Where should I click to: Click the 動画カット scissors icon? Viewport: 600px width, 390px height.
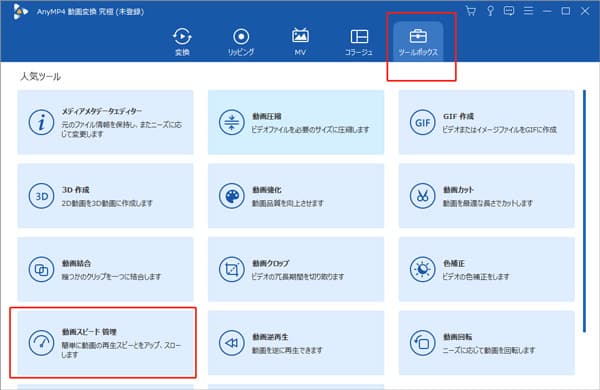click(422, 196)
